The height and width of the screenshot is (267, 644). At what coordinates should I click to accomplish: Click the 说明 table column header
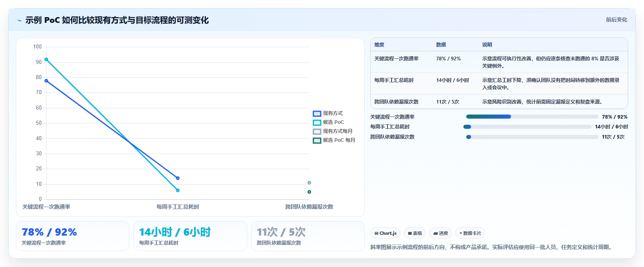487,45
